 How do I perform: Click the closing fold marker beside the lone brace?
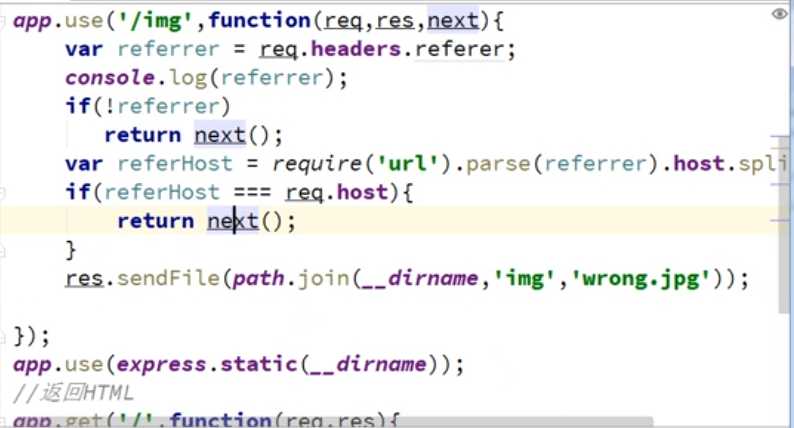pyautogui.click(x=3, y=250)
